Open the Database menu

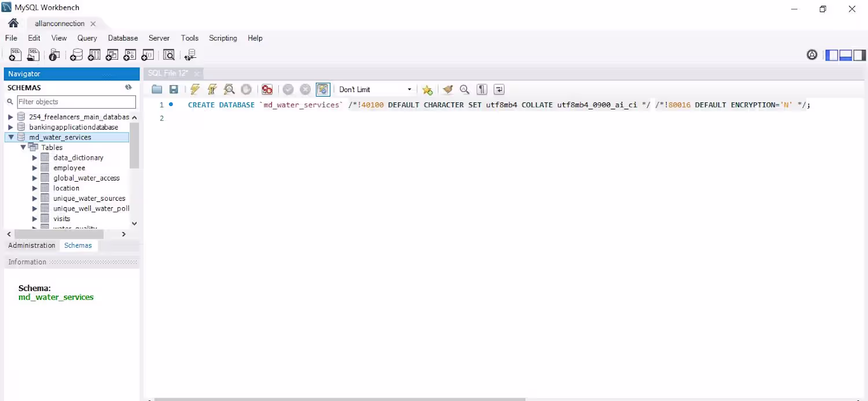[123, 38]
